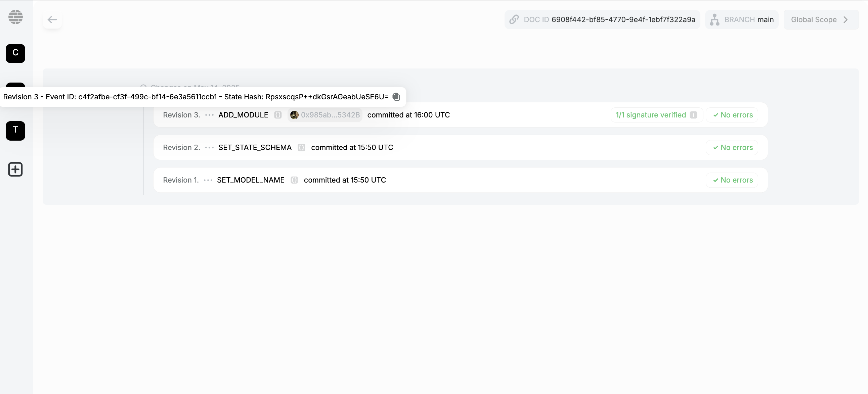Open the JSON payload for SET_STATE_SCHEMA
Image resolution: width=868 pixels, height=394 pixels.
[301, 147]
